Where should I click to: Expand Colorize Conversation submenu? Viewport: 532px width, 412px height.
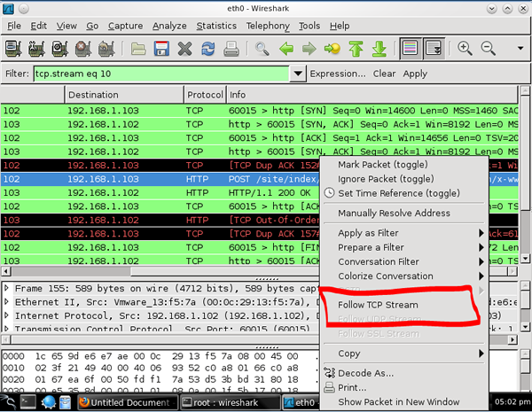point(403,276)
